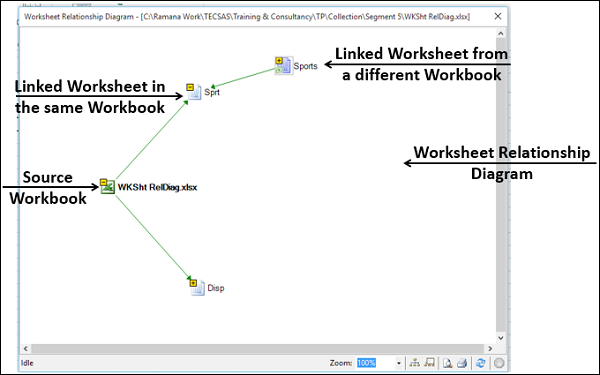Print the relationship diagram
The width and height of the screenshot is (600, 375).
(x=462, y=362)
